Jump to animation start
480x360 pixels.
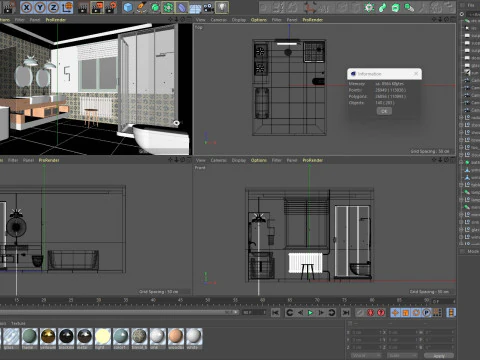pos(275,313)
